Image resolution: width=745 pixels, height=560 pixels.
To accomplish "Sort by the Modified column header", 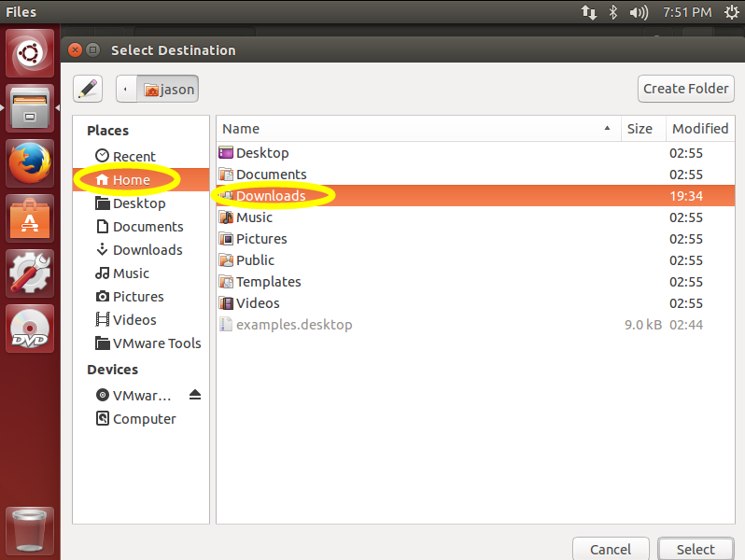I will coord(700,129).
